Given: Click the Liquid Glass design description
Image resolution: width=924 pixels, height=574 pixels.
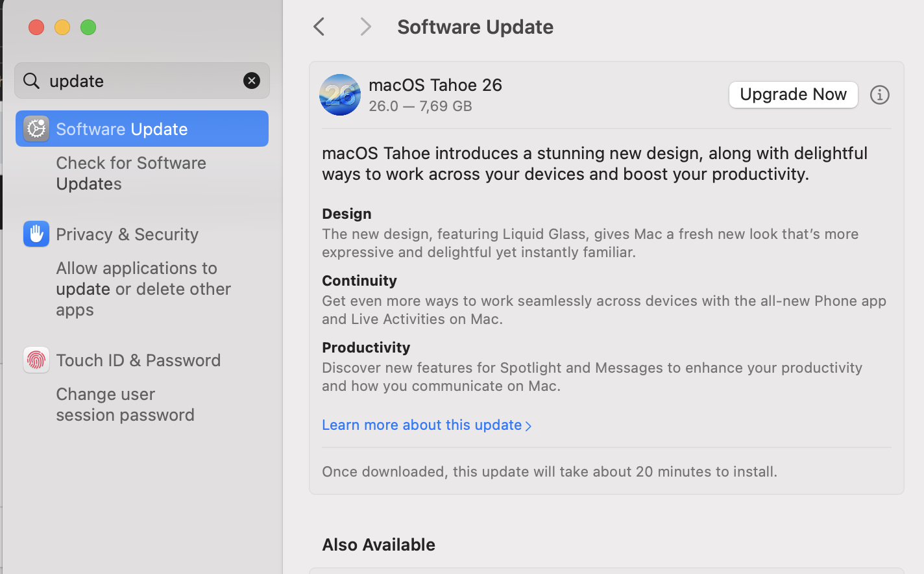Looking at the screenshot, I should click(x=590, y=243).
